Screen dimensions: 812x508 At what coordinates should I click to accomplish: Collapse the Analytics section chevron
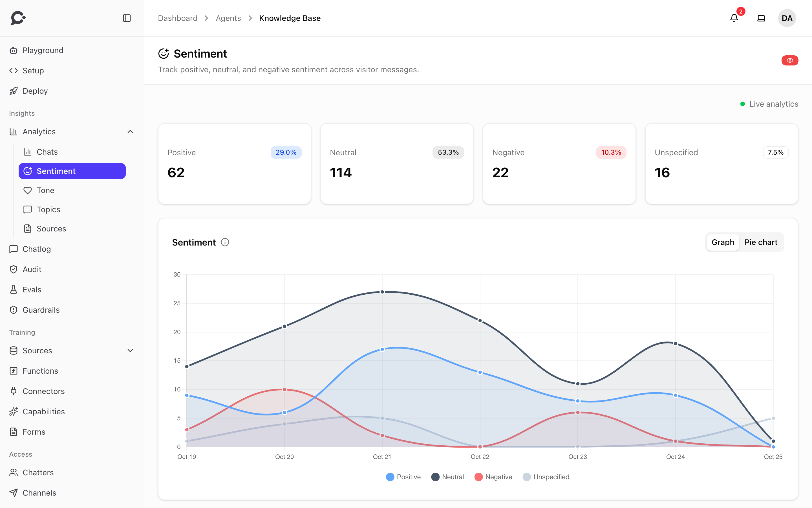point(130,132)
